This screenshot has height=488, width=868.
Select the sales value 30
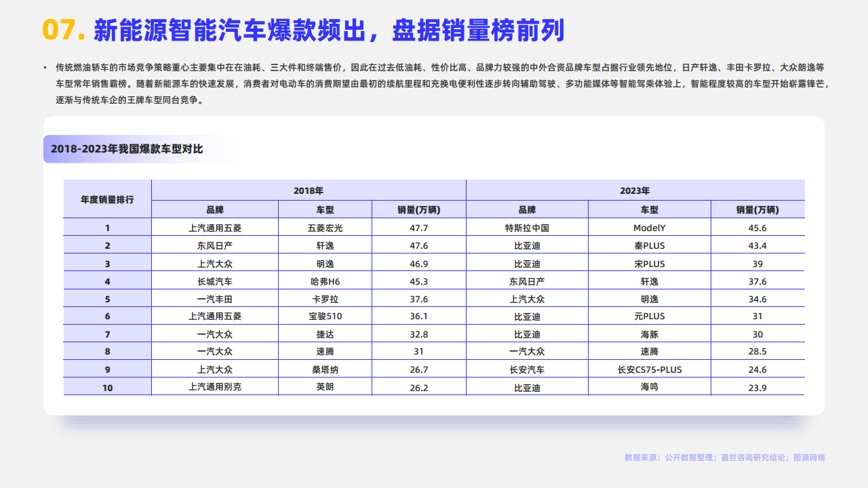[x=757, y=334]
